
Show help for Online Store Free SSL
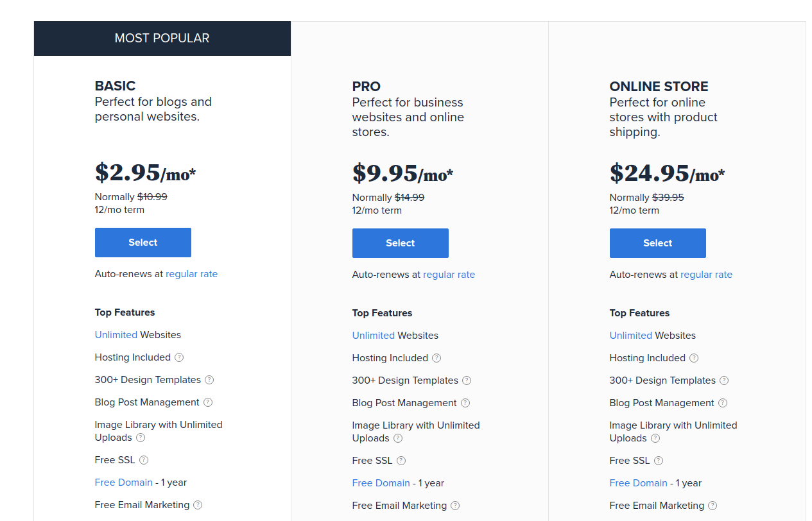(x=659, y=461)
